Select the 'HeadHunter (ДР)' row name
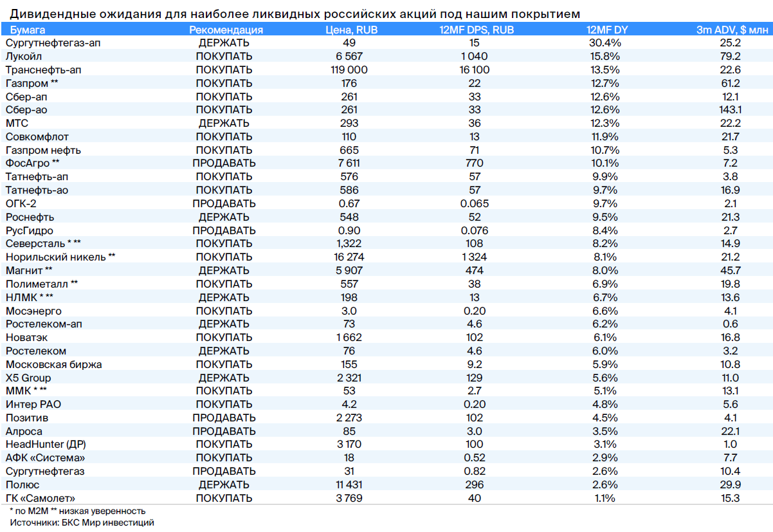 [x=46, y=445]
